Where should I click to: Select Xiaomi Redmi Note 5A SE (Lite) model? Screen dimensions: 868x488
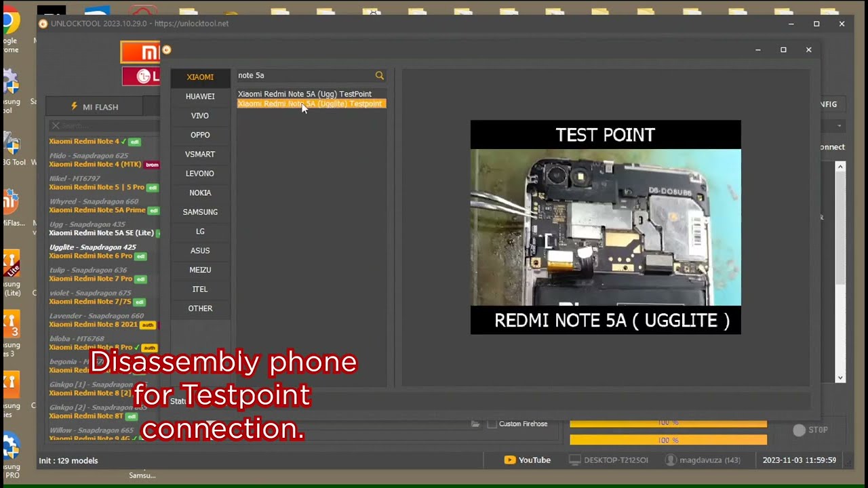point(101,232)
